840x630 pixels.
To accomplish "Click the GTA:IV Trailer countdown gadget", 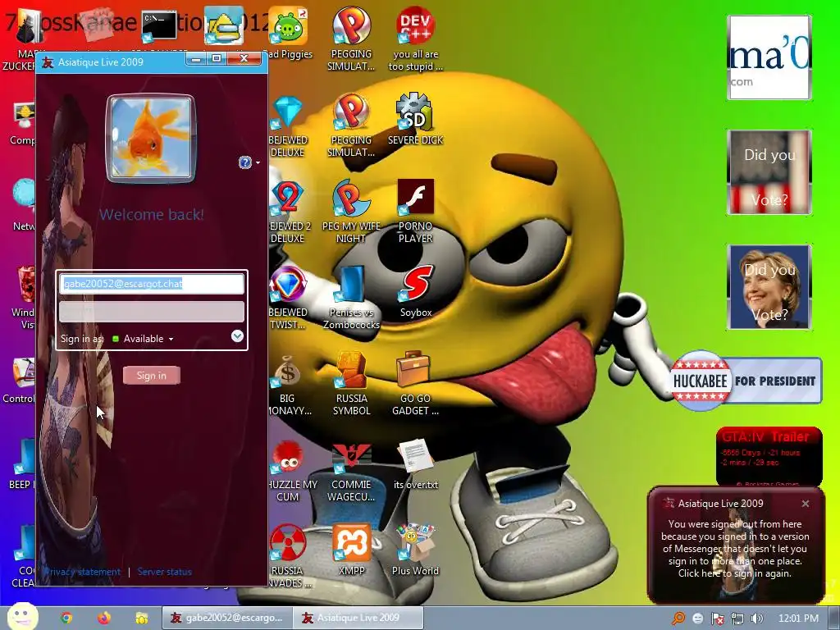I will coord(769,456).
